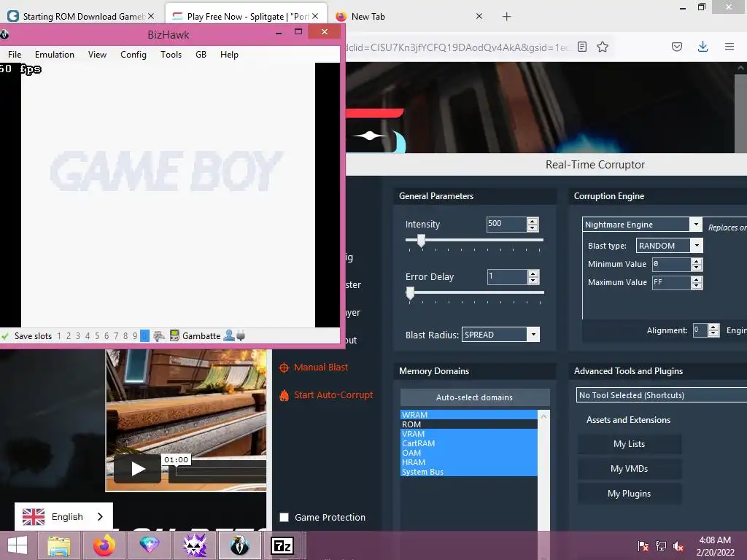Increase Alignment with the spinner arrow
Screen dimensions: 747x560
[713, 327]
